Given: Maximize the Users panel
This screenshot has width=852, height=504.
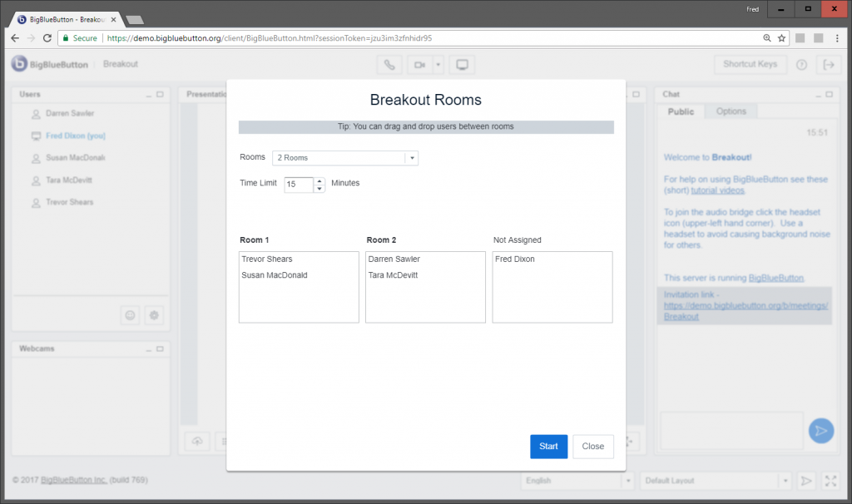Looking at the screenshot, I should click(x=160, y=95).
